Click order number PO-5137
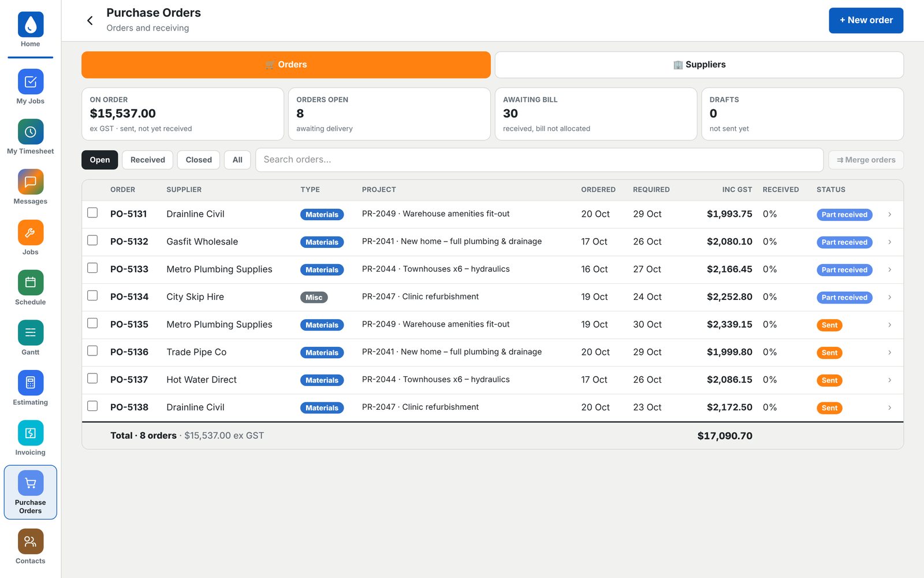The width and height of the screenshot is (924, 578). [x=129, y=380]
